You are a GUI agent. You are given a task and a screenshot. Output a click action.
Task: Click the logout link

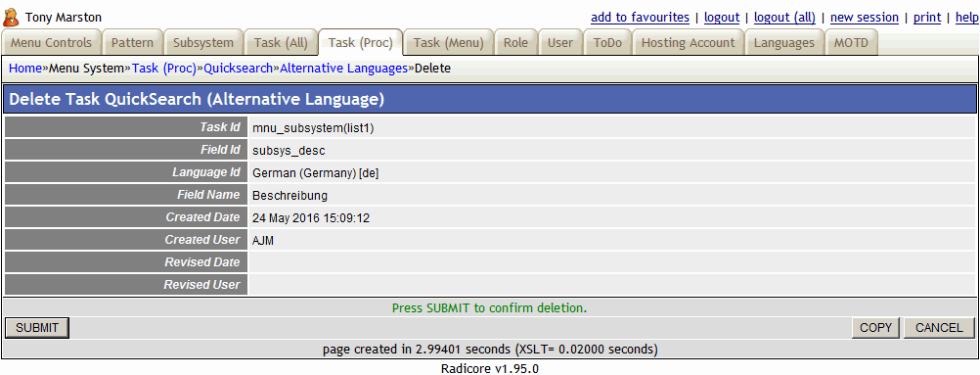coord(722,18)
